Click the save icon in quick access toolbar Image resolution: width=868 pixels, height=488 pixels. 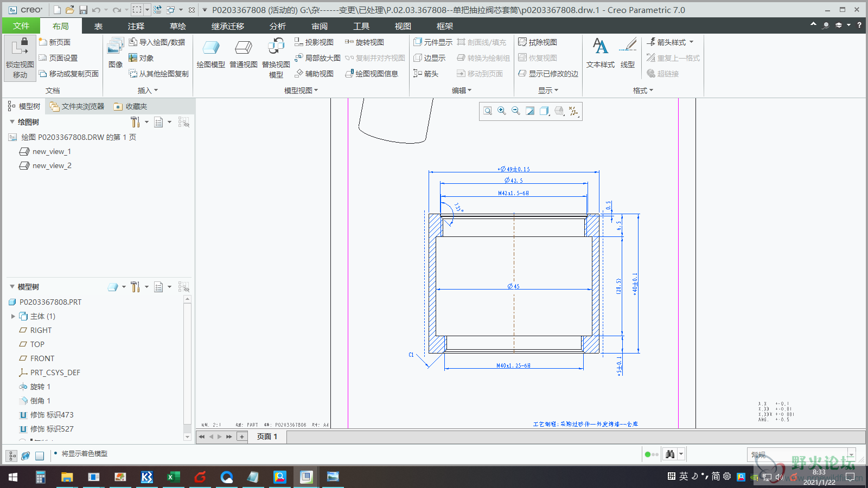click(x=83, y=10)
